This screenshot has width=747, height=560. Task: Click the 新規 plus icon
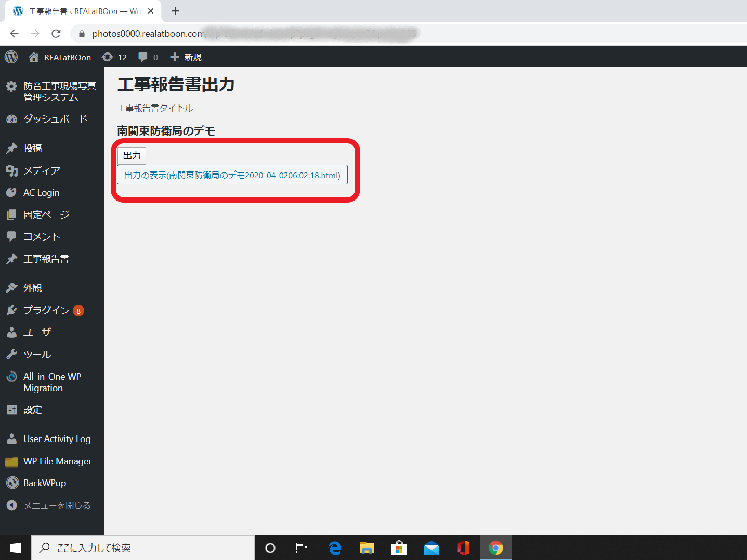coord(175,57)
